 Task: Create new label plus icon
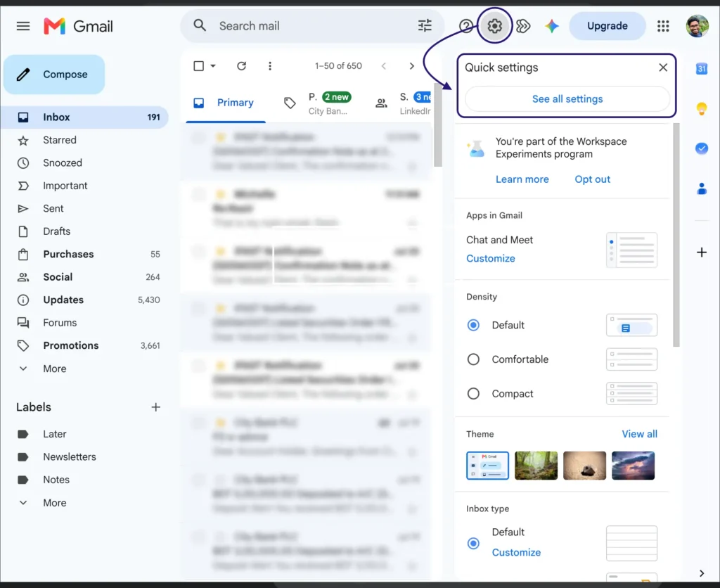pyautogui.click(x=155, y=407)
